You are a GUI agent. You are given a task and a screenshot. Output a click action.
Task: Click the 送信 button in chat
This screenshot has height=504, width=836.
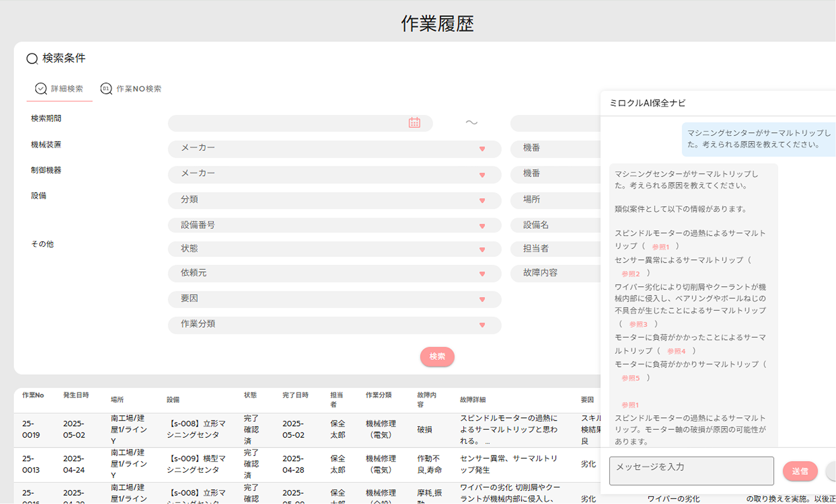pos(800,471)
